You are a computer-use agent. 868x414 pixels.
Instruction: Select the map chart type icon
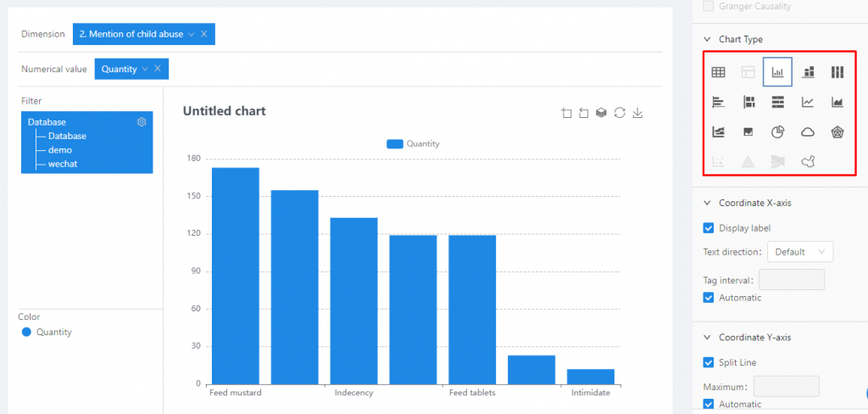[x=808, y=161]
